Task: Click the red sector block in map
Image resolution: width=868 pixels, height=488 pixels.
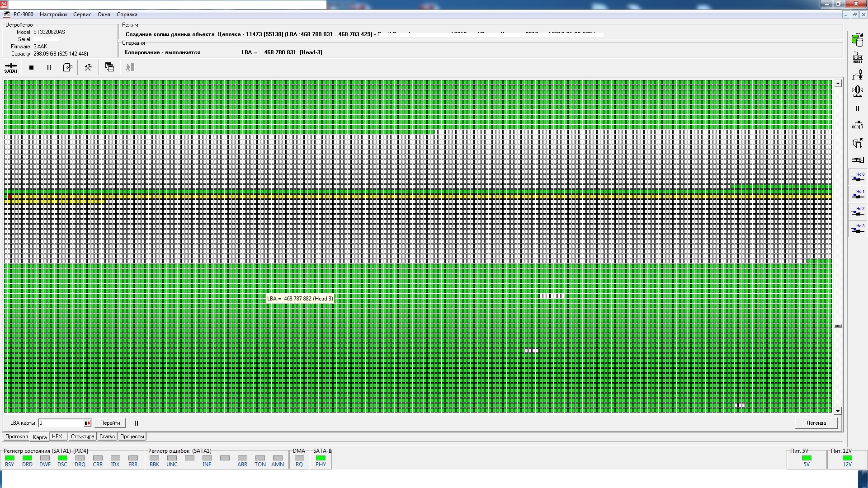Action: click(x=9, y=197)
